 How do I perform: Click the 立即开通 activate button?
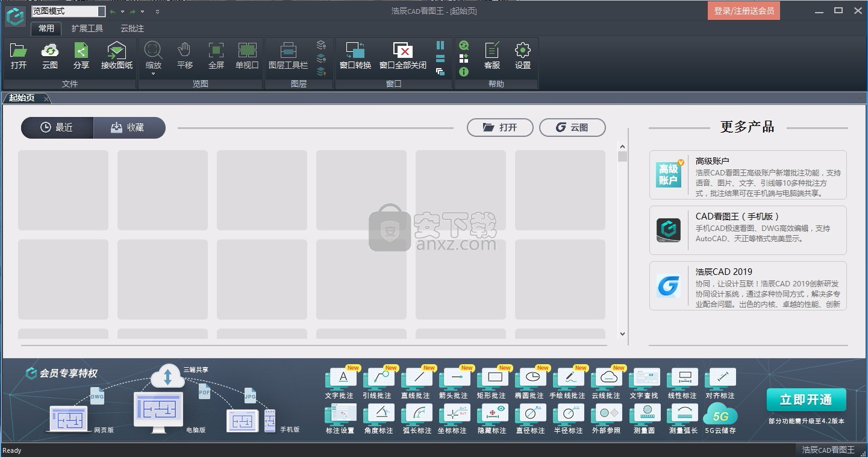tap(806, 400)
